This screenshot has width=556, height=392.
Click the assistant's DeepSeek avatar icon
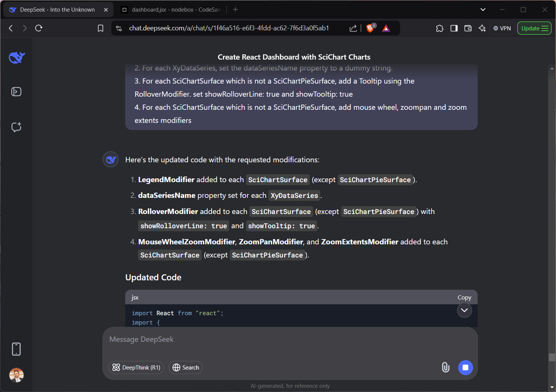(x=111, y=159)
